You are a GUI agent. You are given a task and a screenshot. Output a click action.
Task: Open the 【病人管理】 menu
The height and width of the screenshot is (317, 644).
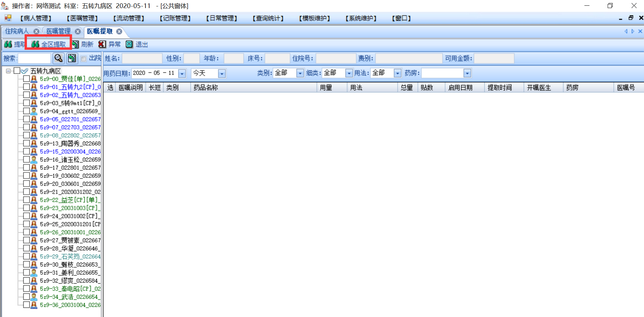tap(36, 18)
